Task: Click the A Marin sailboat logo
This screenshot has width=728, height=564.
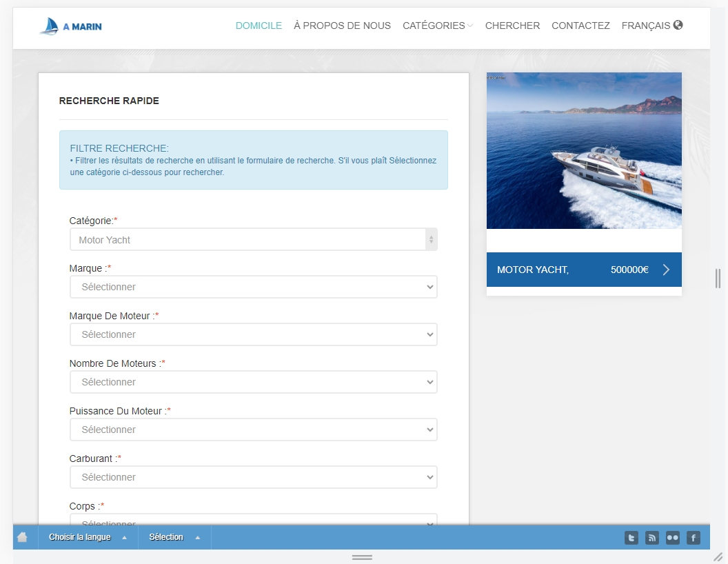Action: pos(70,26)
